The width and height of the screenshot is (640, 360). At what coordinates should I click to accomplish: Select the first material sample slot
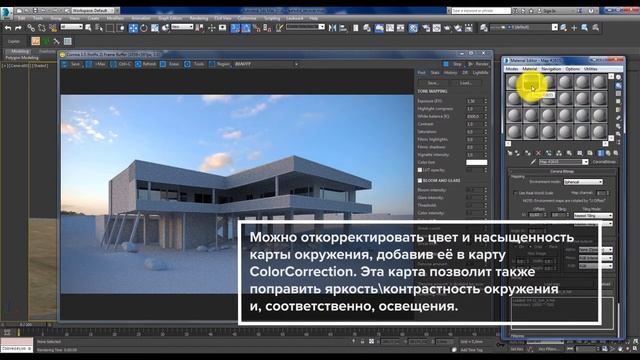tap(513, 82)
